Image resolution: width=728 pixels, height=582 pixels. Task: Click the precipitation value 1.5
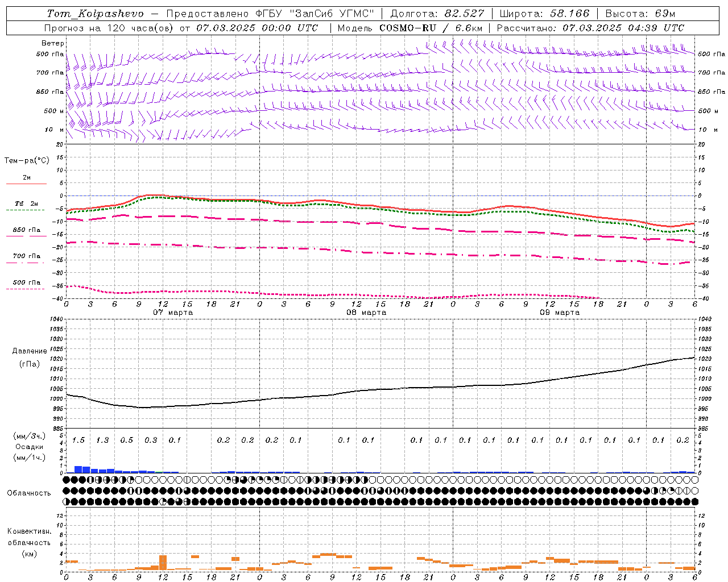(78, 440)
